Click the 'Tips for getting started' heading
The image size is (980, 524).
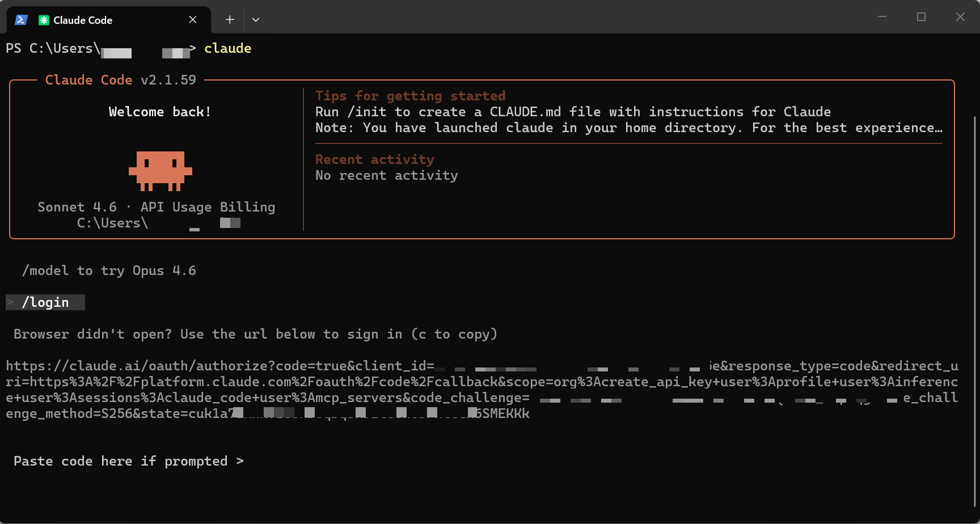(x=411, y=96)
